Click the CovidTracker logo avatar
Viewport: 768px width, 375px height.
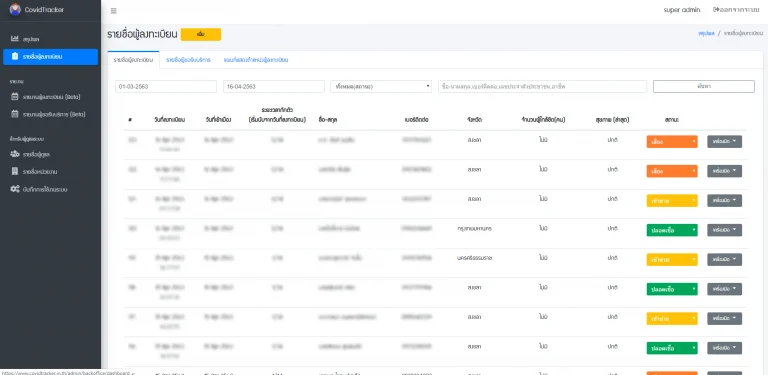pyautogui.click(x=15, y=9)
